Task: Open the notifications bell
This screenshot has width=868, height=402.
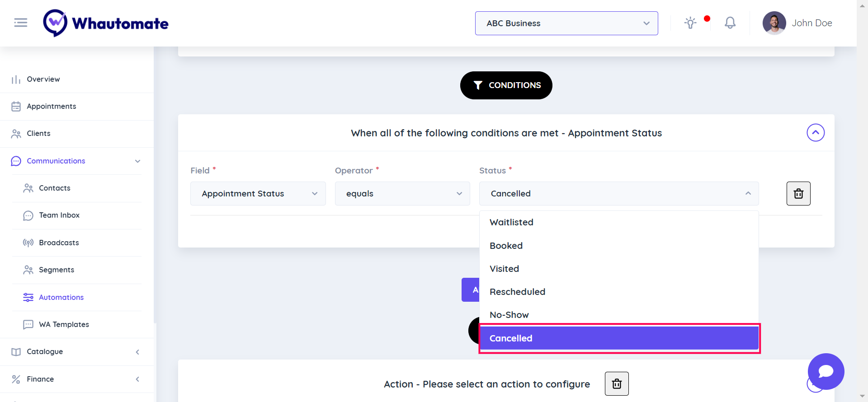Action: (730, 23)
